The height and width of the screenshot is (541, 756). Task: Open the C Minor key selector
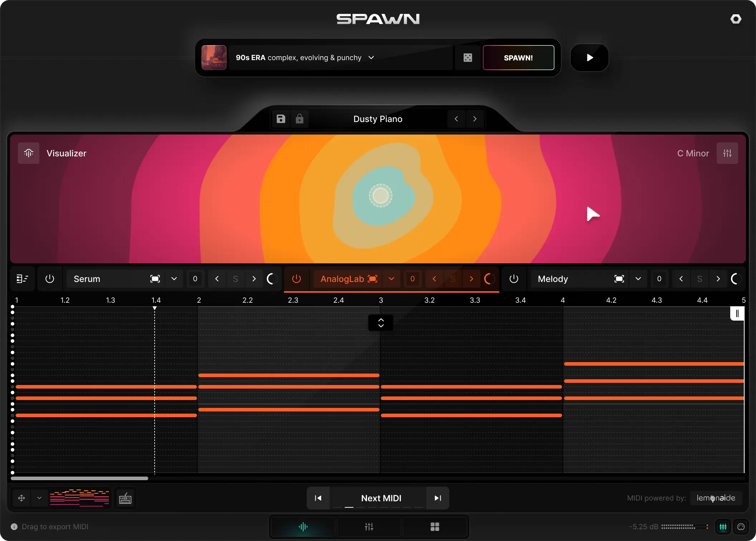coord(693,153)
